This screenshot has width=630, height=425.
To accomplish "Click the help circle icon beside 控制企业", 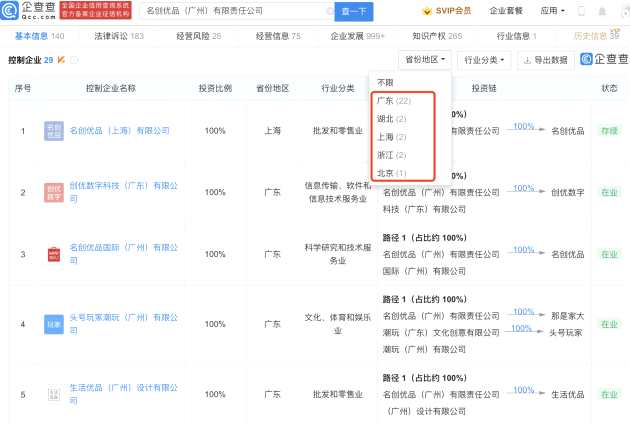I will tap(74, 60).
